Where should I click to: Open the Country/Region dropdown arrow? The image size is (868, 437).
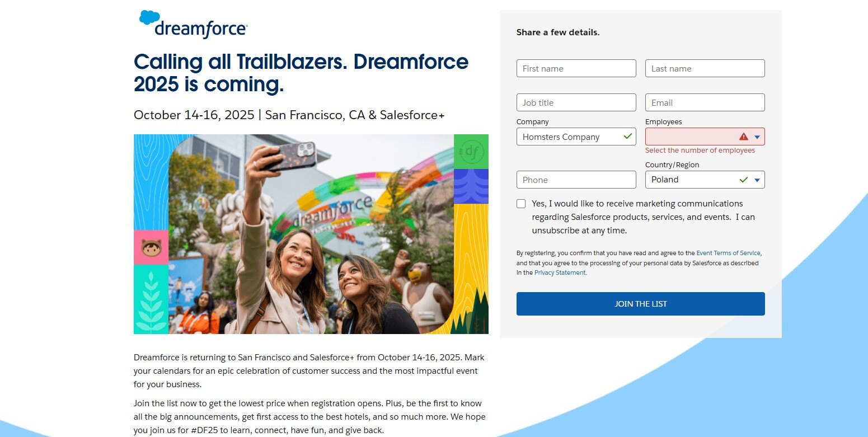click(x=757, y=180)
